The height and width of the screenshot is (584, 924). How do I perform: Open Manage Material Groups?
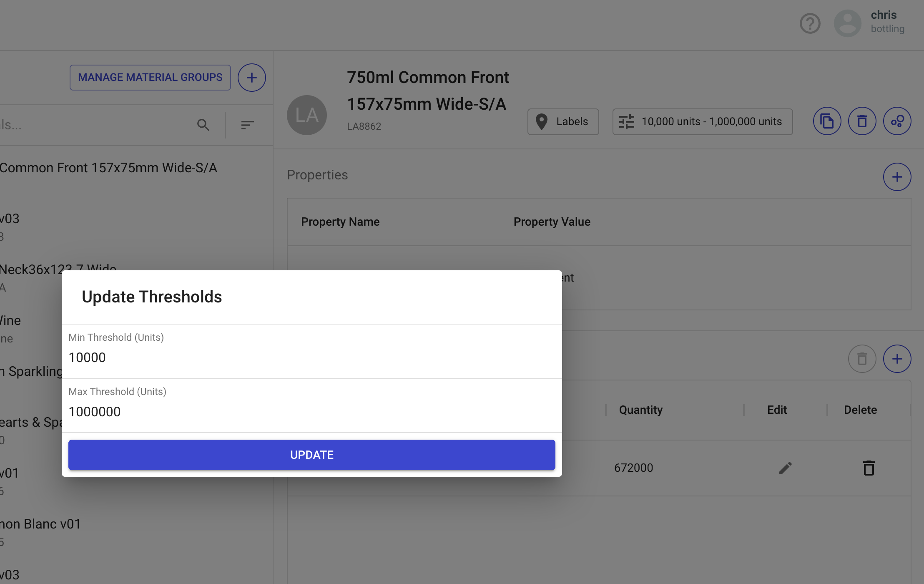pos(150,78)
